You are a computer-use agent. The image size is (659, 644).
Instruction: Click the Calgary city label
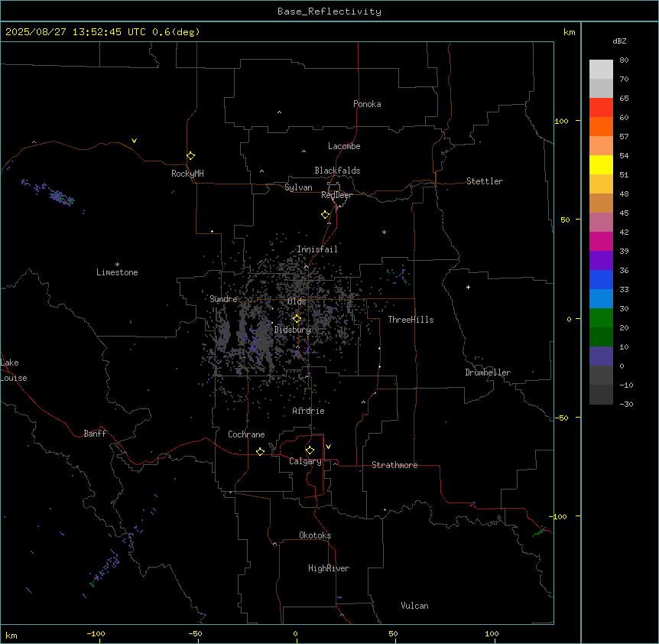306,461
